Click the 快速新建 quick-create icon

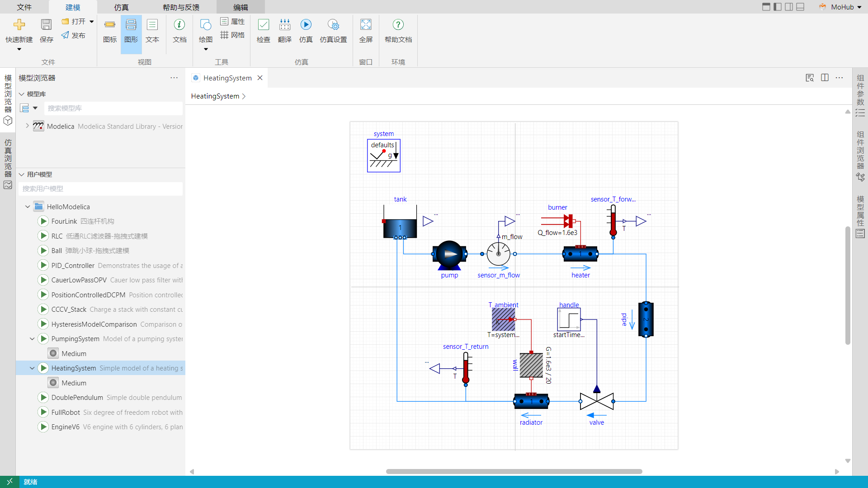point(19,25)
